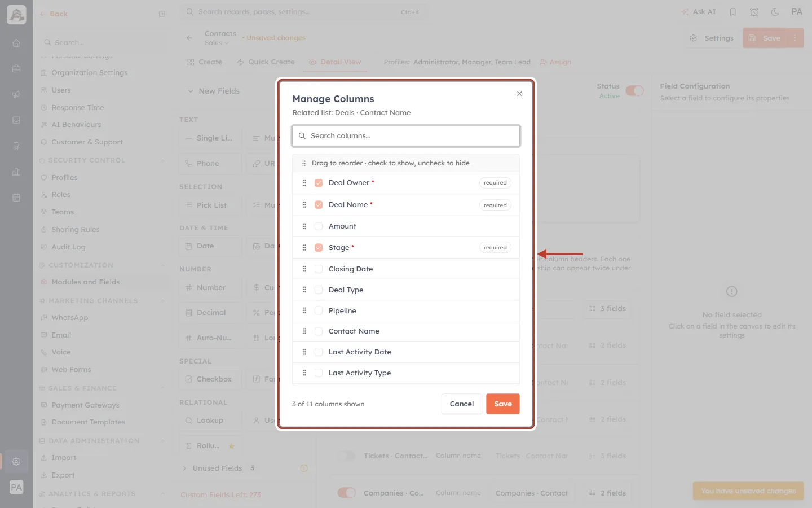
Task: Toggle the Active status switch
Action: pyautogui.click(x=634, y=91)
